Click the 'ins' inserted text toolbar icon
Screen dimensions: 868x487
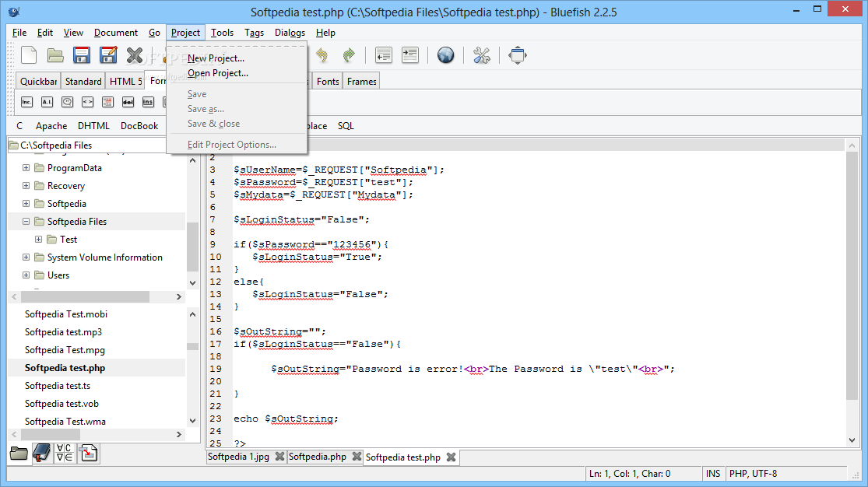[148, 102]
